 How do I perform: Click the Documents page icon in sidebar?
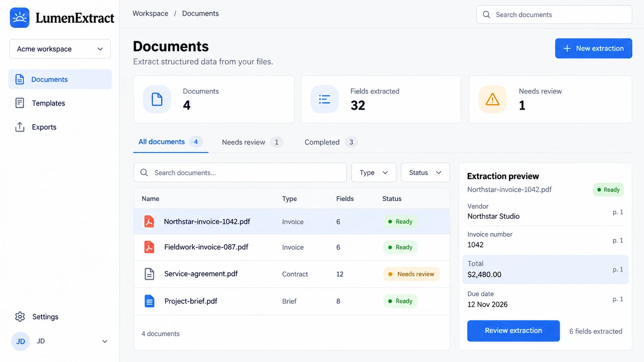(x=20, y=79)
